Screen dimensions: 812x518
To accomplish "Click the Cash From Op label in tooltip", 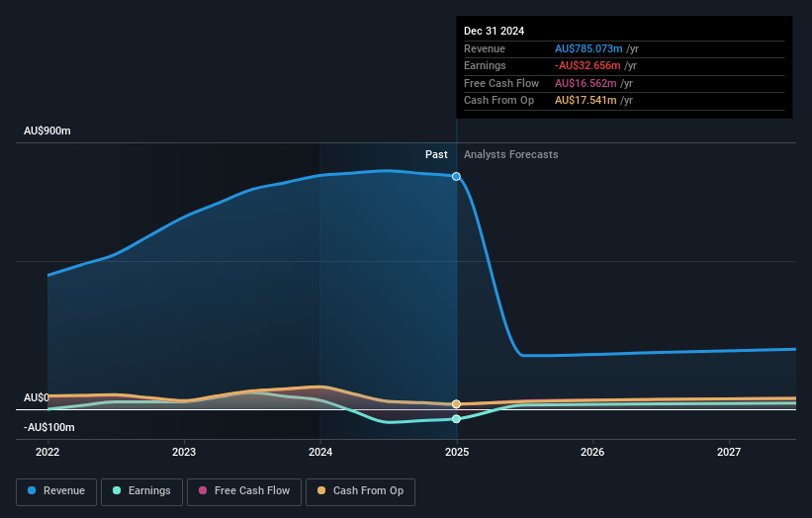I will tap(498, 101).
